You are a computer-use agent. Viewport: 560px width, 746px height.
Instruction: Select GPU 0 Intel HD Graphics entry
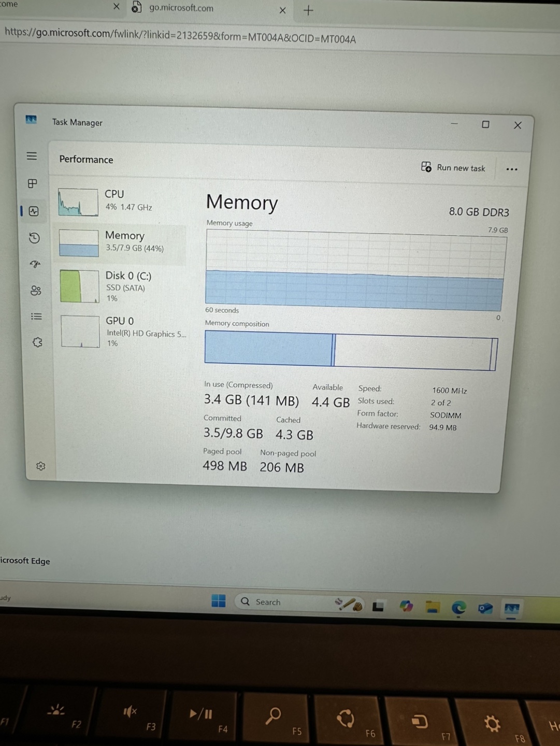122,332
